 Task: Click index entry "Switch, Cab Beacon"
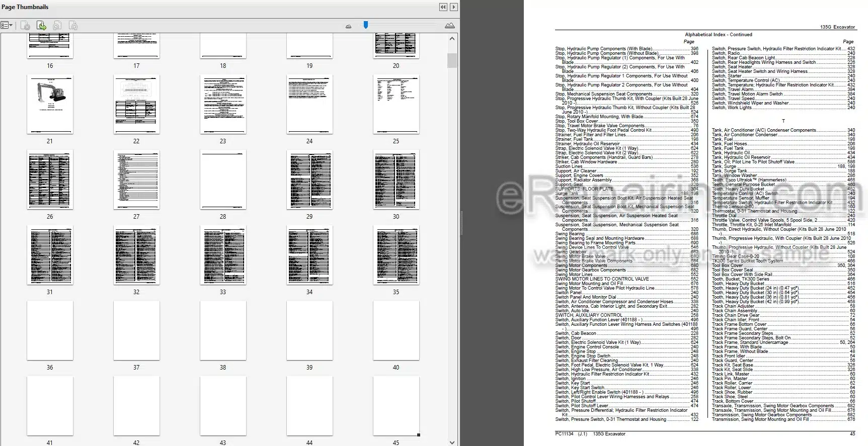[627, 333]
